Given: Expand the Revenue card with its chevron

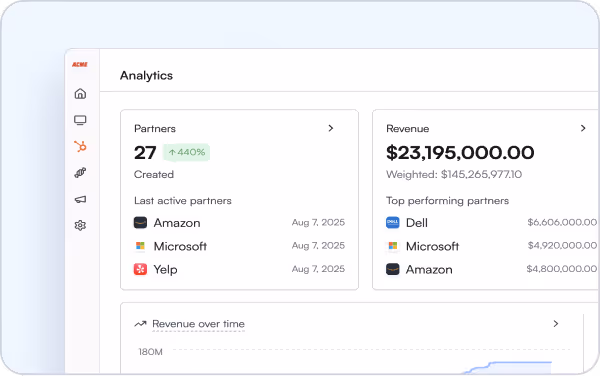Looking at the screenshot, I should 583,128.
